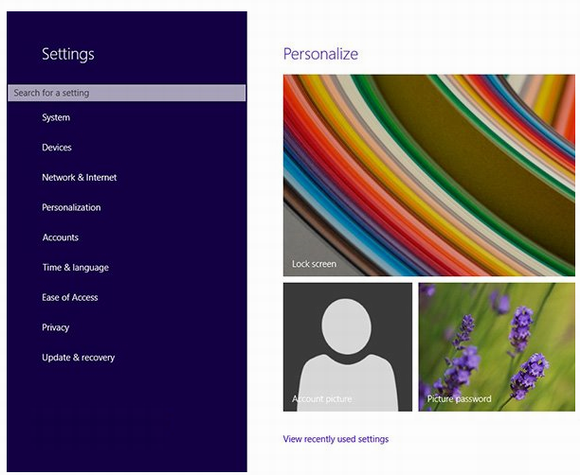Go to Accounts settings
This screenshot has height=475, width=580.
(x=60, y=238)
